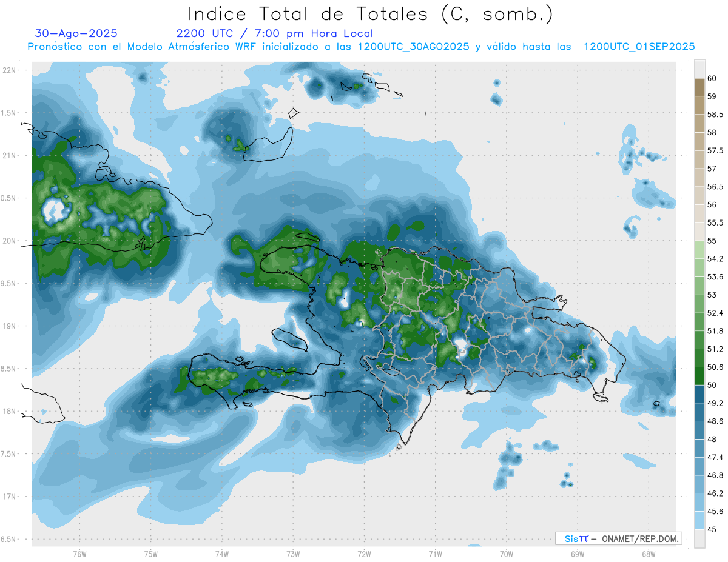Pick the beige swatch between 56 and 56.5
Image resolution: width=728 pixels, height=562 pixels.
click(x=699, y=195)
